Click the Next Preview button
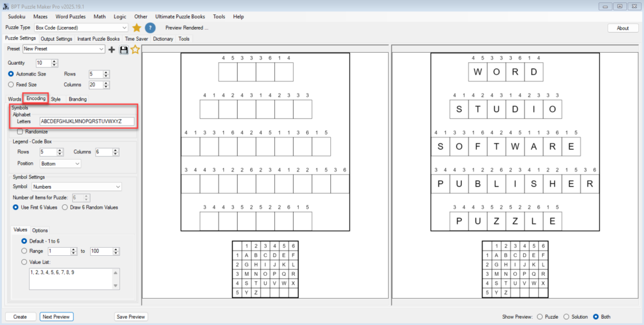The height and width of the screenshot is (325, 644). [56, 317]
